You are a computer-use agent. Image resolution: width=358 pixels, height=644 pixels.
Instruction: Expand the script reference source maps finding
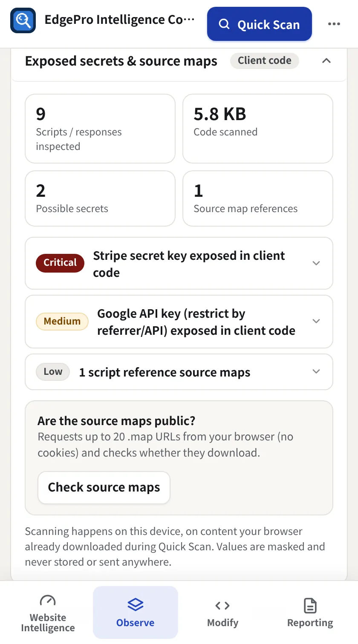(x=179, y=372)
